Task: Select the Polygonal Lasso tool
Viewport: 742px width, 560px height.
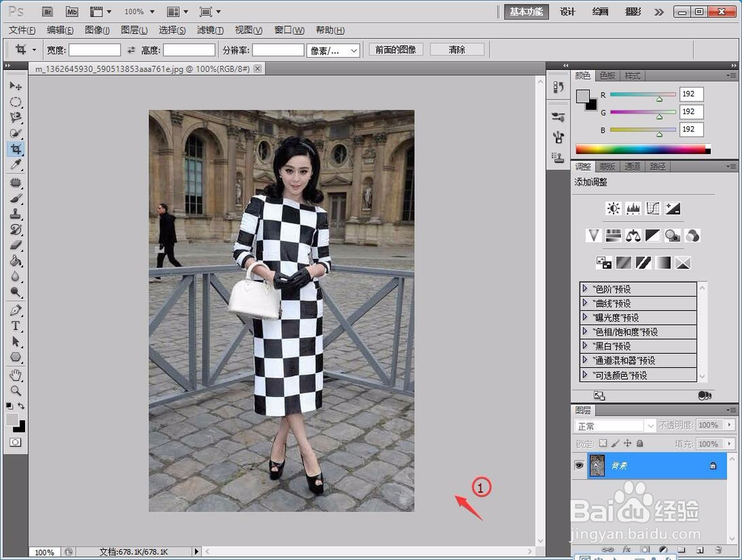Action: click(x=16, y=117)
